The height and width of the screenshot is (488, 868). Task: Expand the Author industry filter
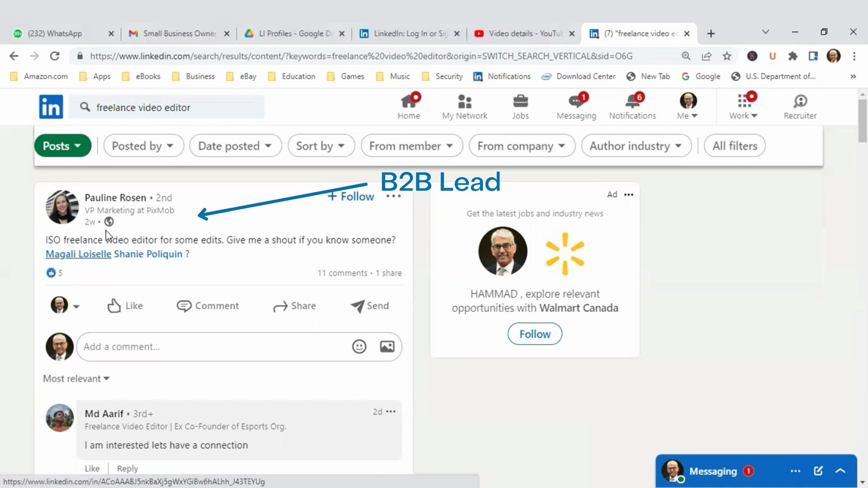pyautogui.click(x=637, y=145)
